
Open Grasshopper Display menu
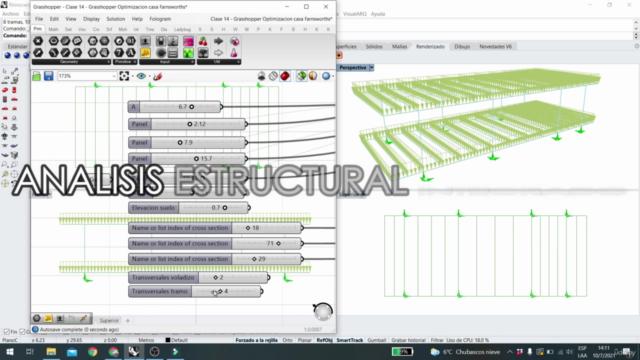click(x=91, y=19)
